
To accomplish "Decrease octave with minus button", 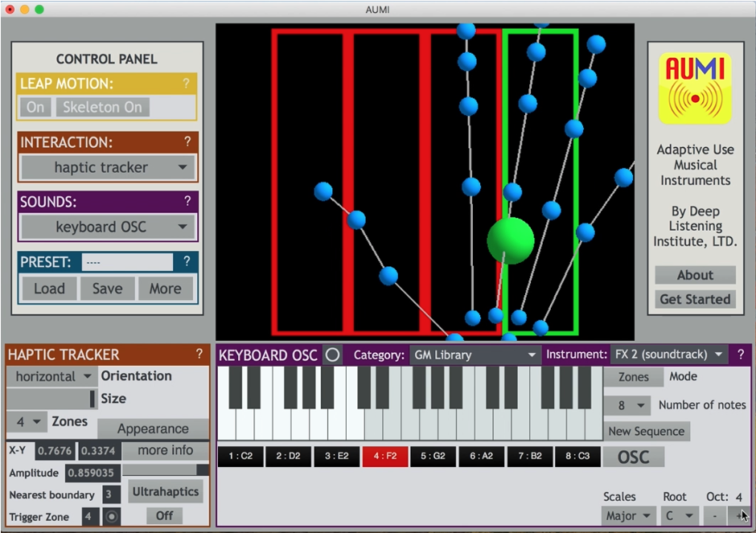I will [x=714, y=516].
